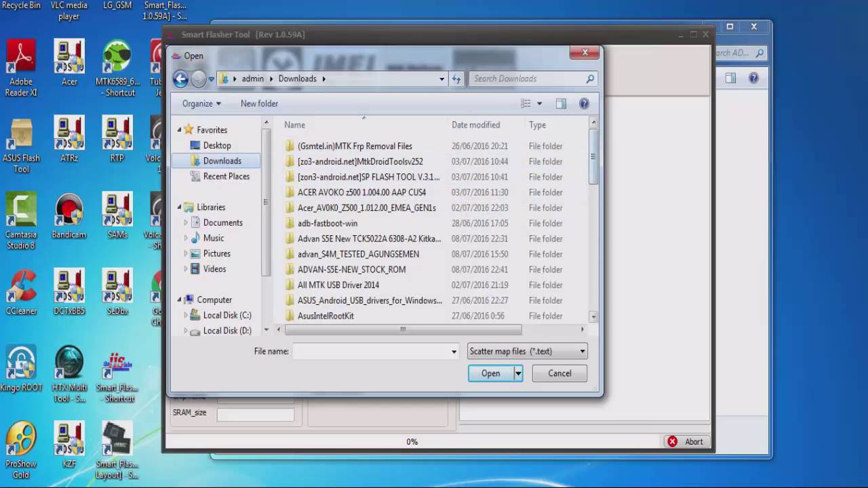Screen dimensions: 868x488
Task: Select the AsusIntelRootKit folder
Action: [325, 316]
